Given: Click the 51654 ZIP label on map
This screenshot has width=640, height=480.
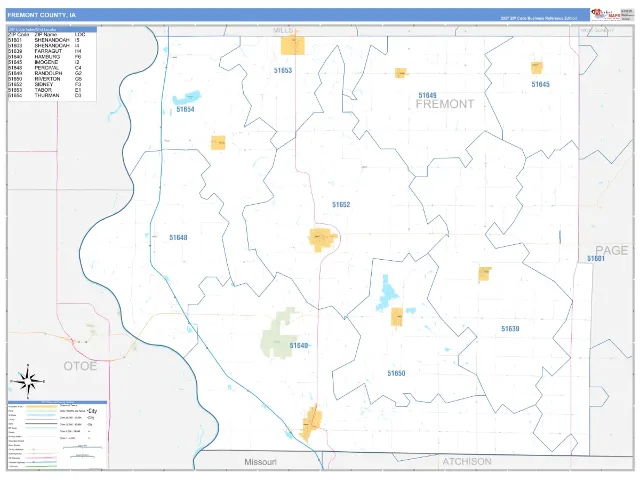Looking at the screenshot, I should [185, 109].
